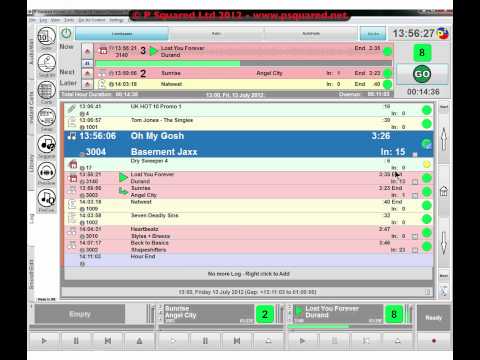Image resolution: width=480 pixels, height=360 pixels.
Task: Open the second round sidebar tool icon
Action: click(46, 63)
